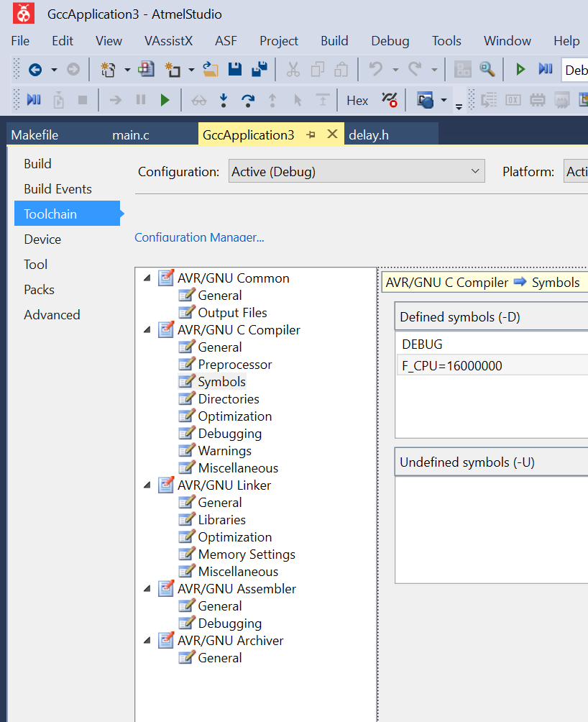Select the Advanced properties page
The image size is (588, 722).
[52, 314]
